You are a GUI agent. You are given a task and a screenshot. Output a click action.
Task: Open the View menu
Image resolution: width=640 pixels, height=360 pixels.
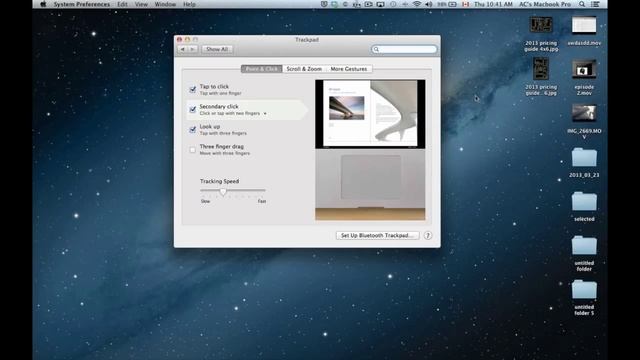pos(141,4)
